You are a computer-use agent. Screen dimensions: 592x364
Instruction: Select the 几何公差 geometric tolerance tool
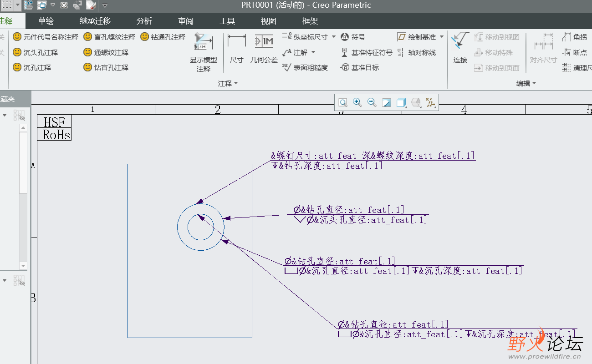264,48
